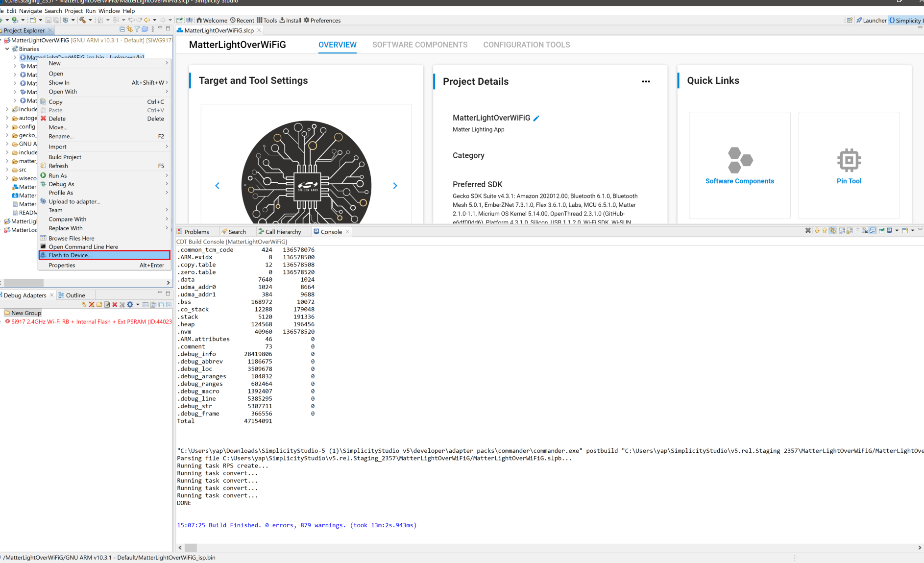Open the filter funnel icon in Project Explorer

click(137, 29)
